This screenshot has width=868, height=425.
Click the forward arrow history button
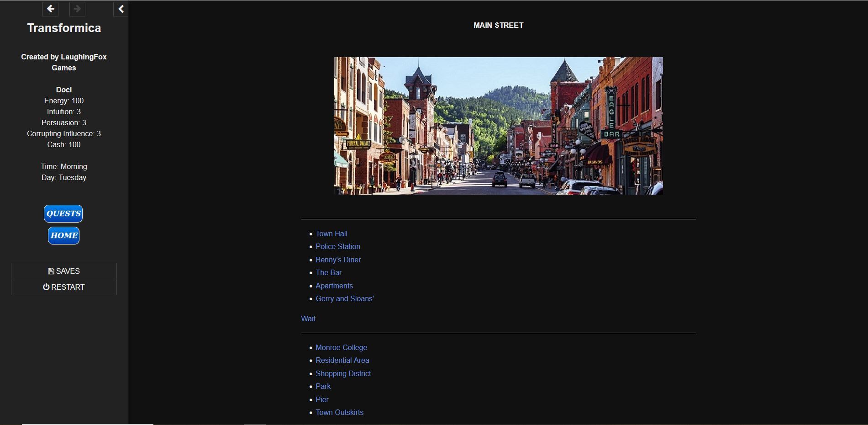coord(77,9)
